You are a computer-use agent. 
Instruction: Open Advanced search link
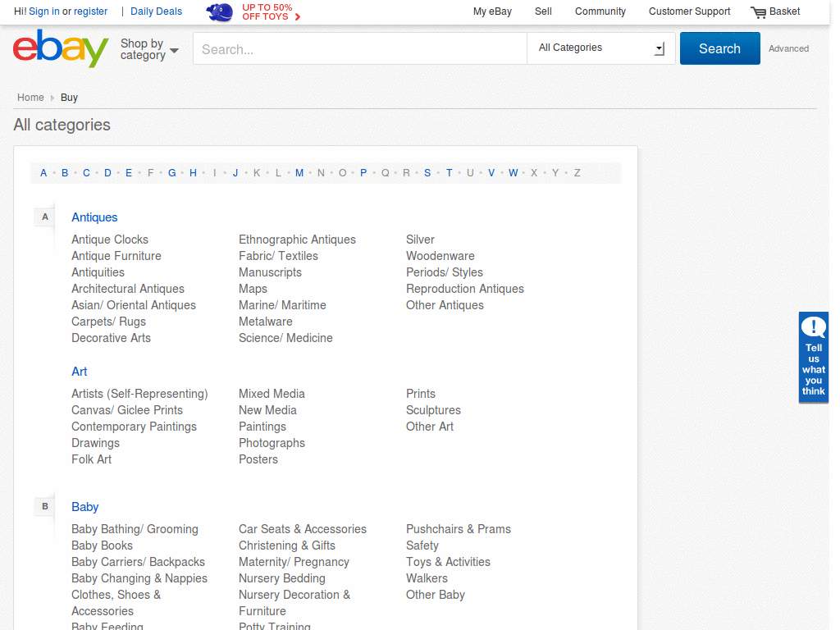tap(788, 48)
